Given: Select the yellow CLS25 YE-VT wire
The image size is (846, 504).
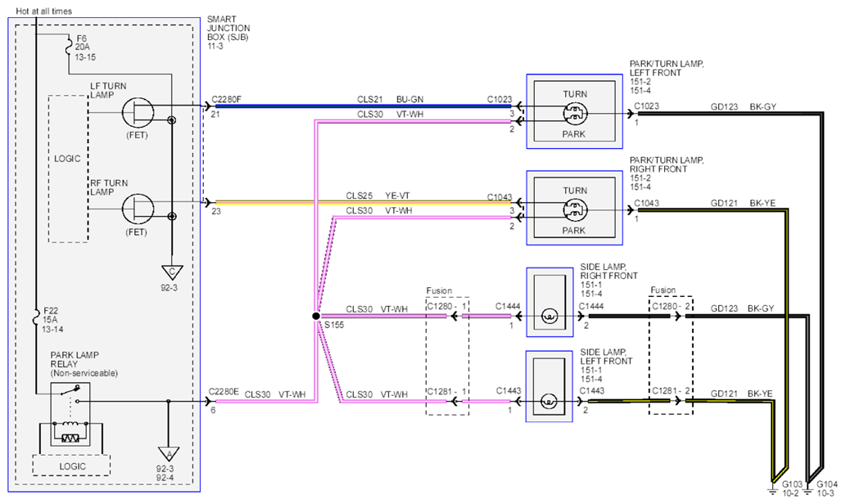Looking at the screenshot, I should tap(363, 203).
